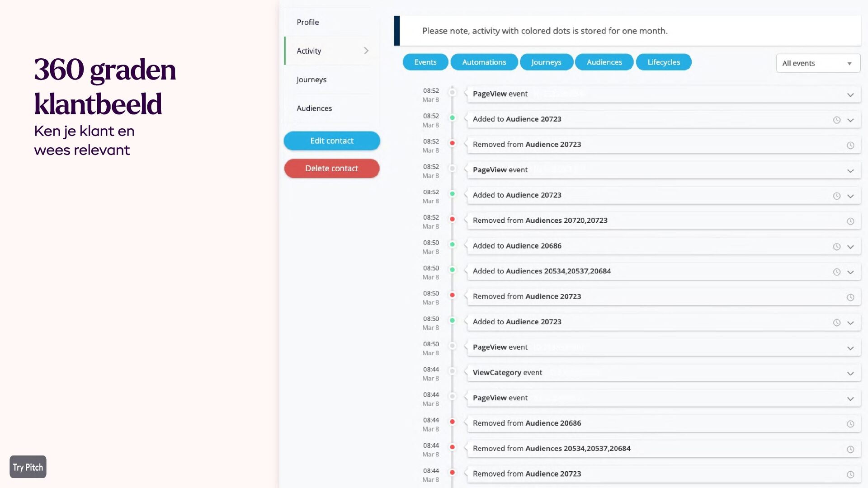The image size is (868, 488).
Task: Toggle the Lifecycles filter pill
Action: click(663, 62)
